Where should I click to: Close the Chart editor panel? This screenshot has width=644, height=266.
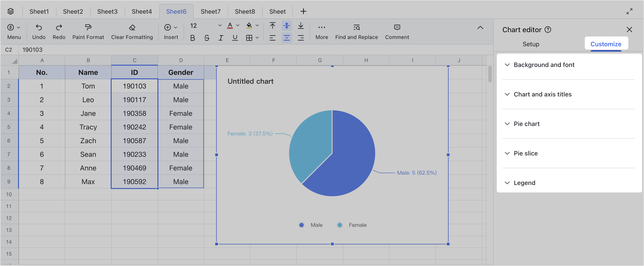click(x=629, y=30)
